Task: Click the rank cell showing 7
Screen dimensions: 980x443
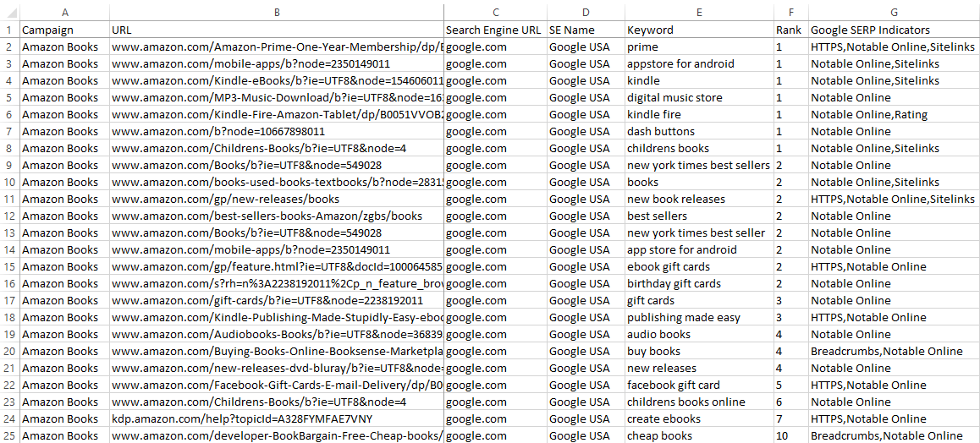Action: [x=790, y=418]
